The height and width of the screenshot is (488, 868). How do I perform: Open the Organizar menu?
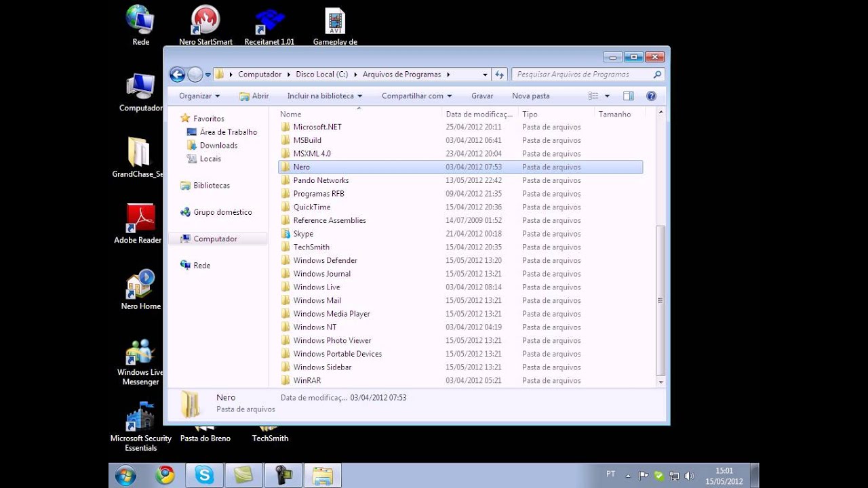pyautogui.click(x=199, y=96)
